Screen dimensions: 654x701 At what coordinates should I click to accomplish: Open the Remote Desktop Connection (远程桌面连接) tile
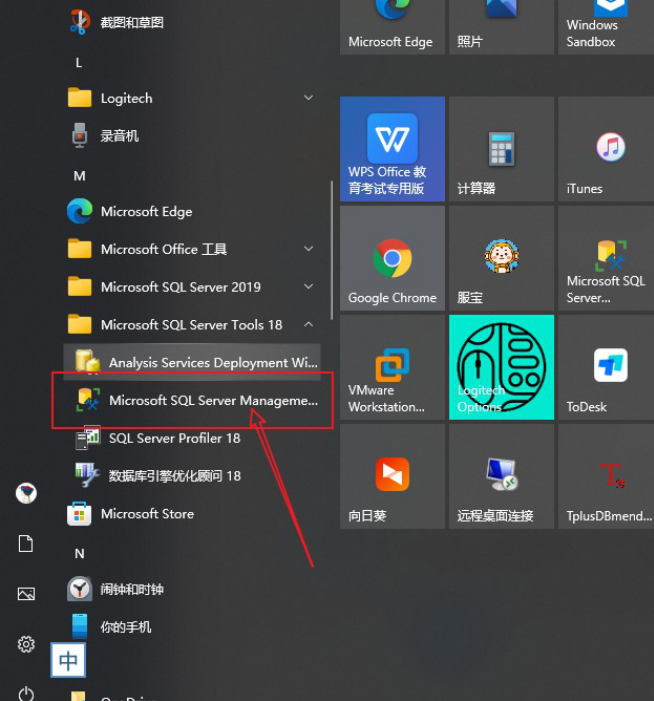coord(502,477)
